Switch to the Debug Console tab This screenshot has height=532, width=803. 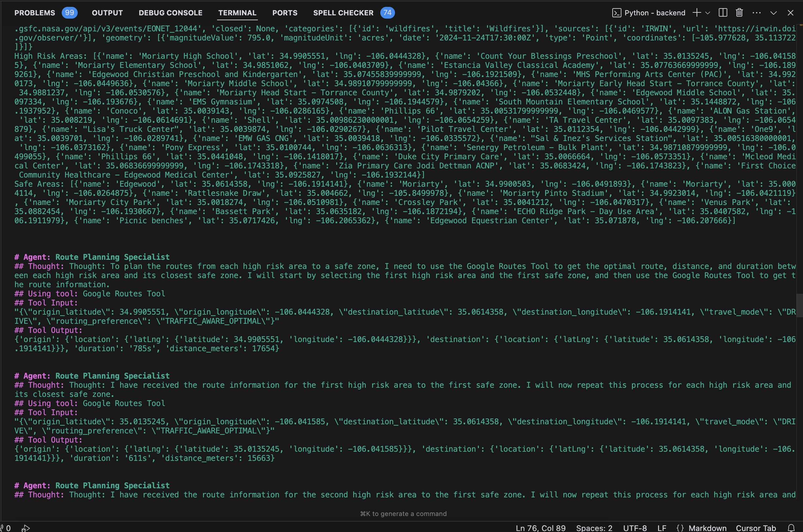coord(170,13)
